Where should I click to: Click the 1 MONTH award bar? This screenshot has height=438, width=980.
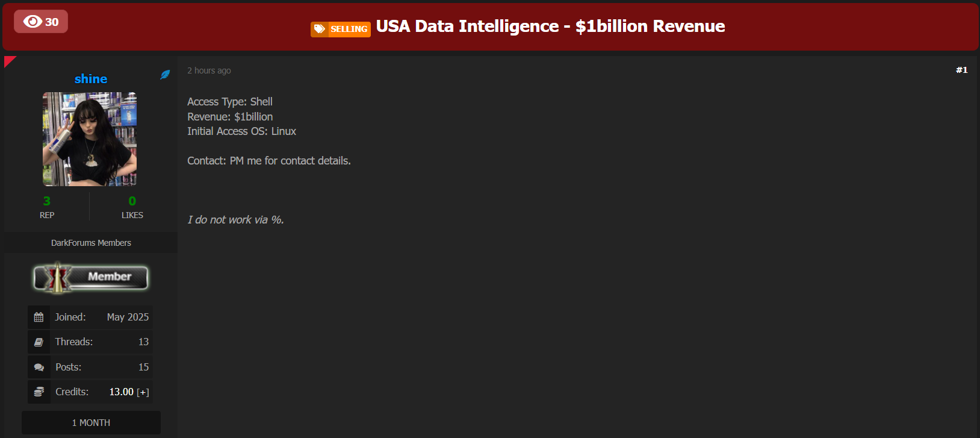[x=91, y=422]
